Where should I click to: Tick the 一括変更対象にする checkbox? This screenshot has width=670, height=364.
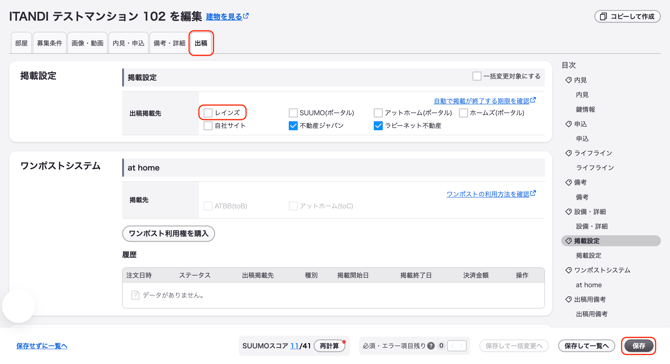coord(477,76)
